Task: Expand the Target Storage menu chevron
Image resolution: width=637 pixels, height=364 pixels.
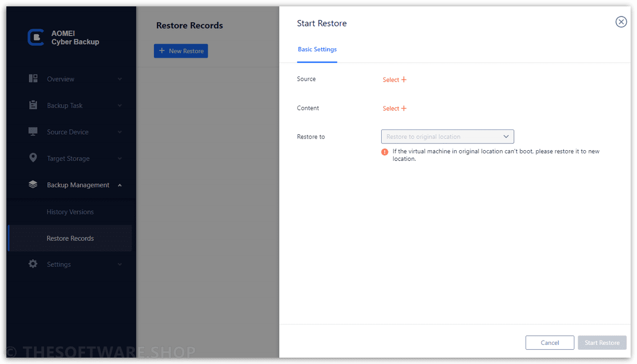Action: tap(119, 159)
